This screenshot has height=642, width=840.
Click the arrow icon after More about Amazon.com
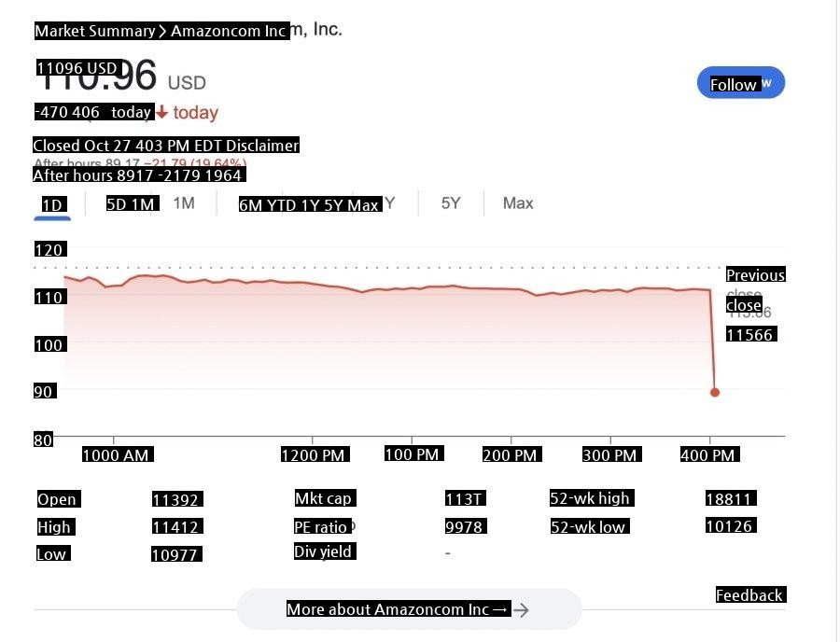pyautogui.click(x=522, y=610)
